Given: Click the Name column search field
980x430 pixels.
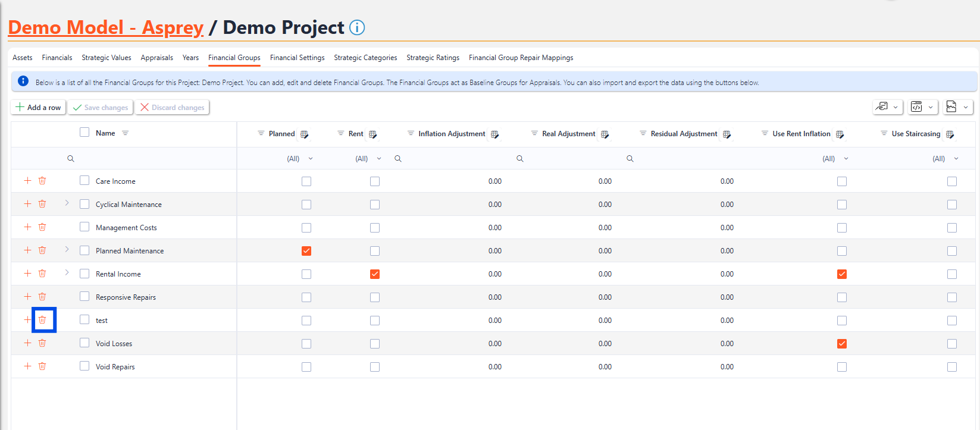Looking at the screenshot, I should pyautogui.click(x=149, y=159).
